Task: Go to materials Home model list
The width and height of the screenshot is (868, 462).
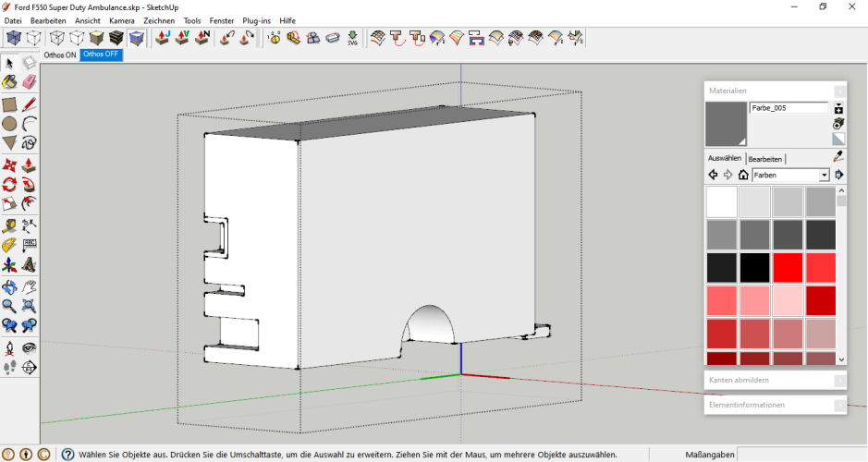Action: tap(743, 175)
